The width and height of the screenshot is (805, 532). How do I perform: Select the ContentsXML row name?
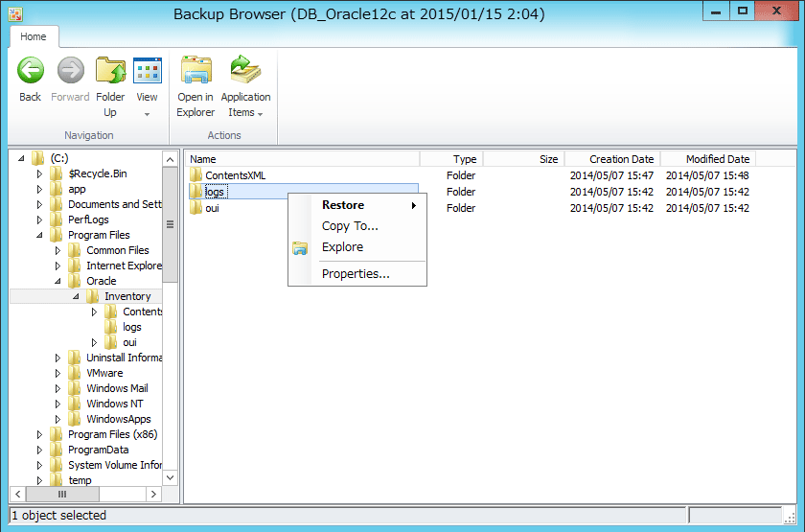pyautogui.click(x=235, y=175)
